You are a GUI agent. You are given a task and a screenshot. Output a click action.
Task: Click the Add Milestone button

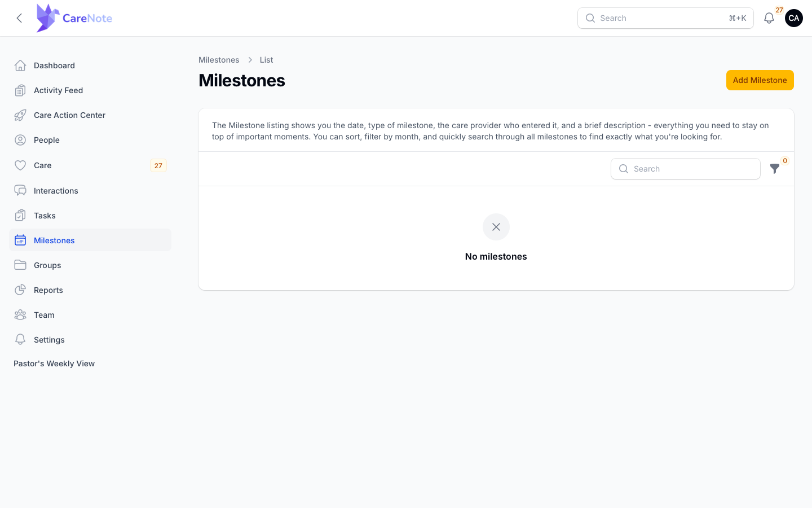click(x=760, y=80)
